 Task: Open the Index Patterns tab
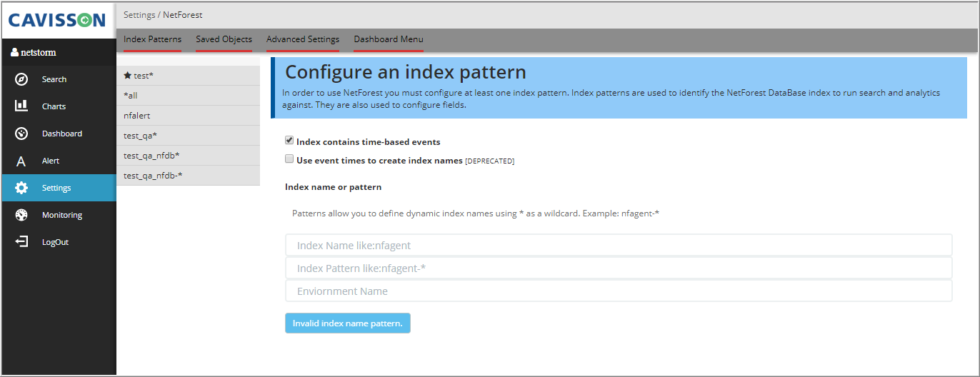pos(152,39)
